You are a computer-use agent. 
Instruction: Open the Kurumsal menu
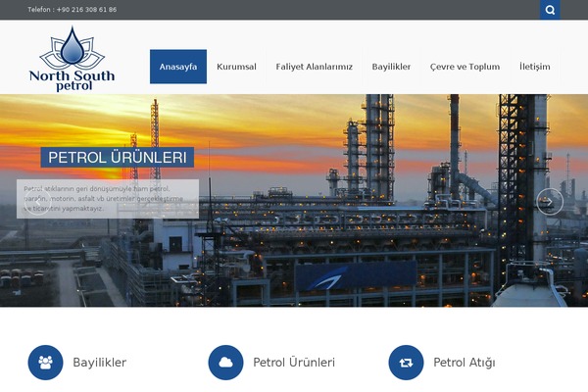coord(236,67)
